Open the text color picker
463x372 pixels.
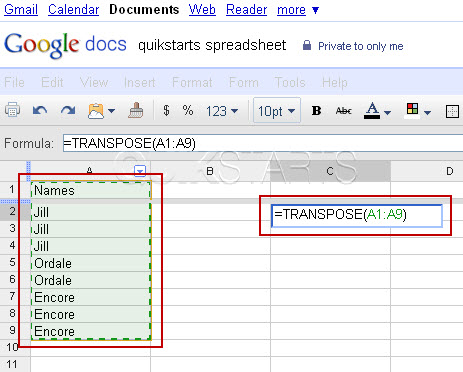tap(377, 111)
